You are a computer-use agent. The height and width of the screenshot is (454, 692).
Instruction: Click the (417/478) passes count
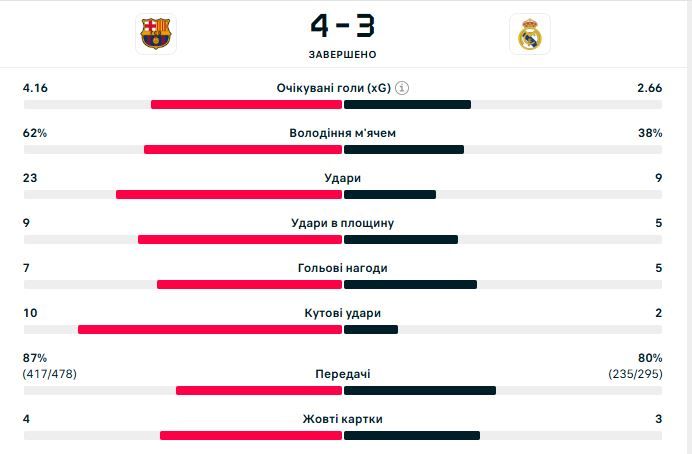[x=50, y=374]
